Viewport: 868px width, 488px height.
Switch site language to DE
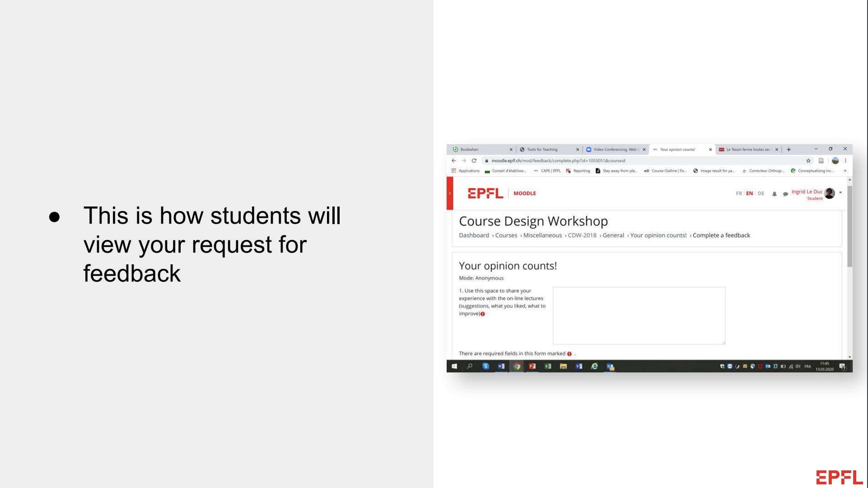point(761,193)
